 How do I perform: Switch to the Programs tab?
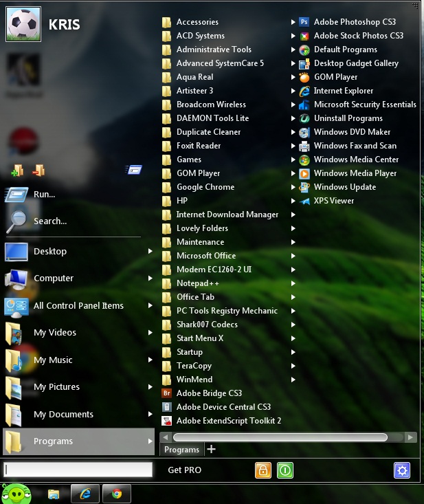(x=181, y=450)
